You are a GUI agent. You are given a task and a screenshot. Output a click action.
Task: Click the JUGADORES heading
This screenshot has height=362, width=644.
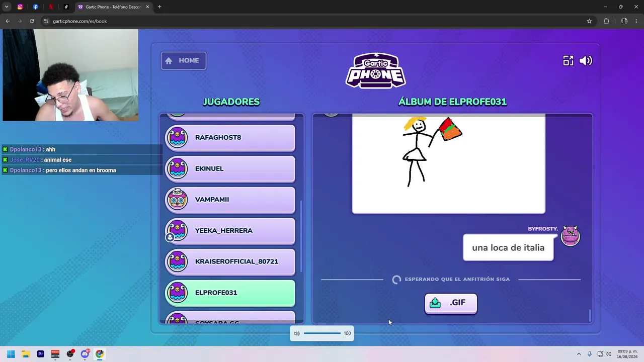(231, 102)
